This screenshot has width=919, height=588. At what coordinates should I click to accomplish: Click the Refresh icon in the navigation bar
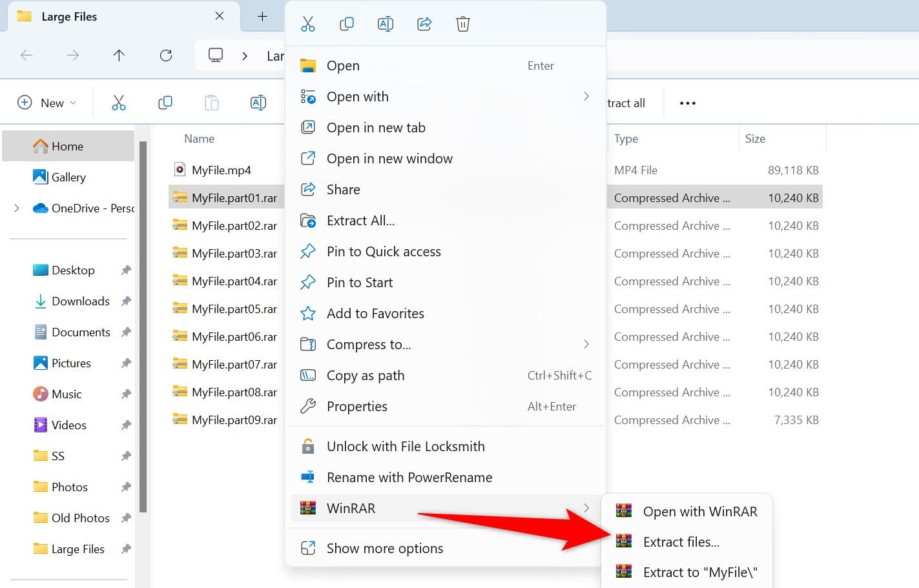point(166,56)
